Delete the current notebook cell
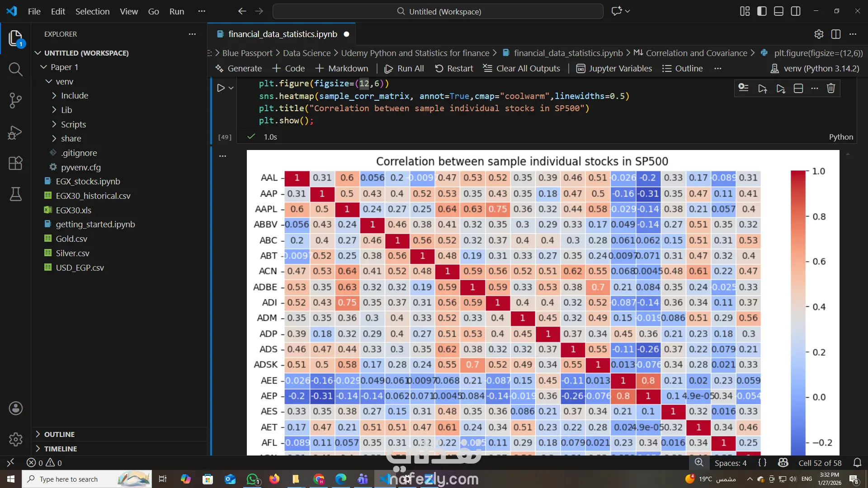This screenshot has width=868, height=488. click(831, 88)
